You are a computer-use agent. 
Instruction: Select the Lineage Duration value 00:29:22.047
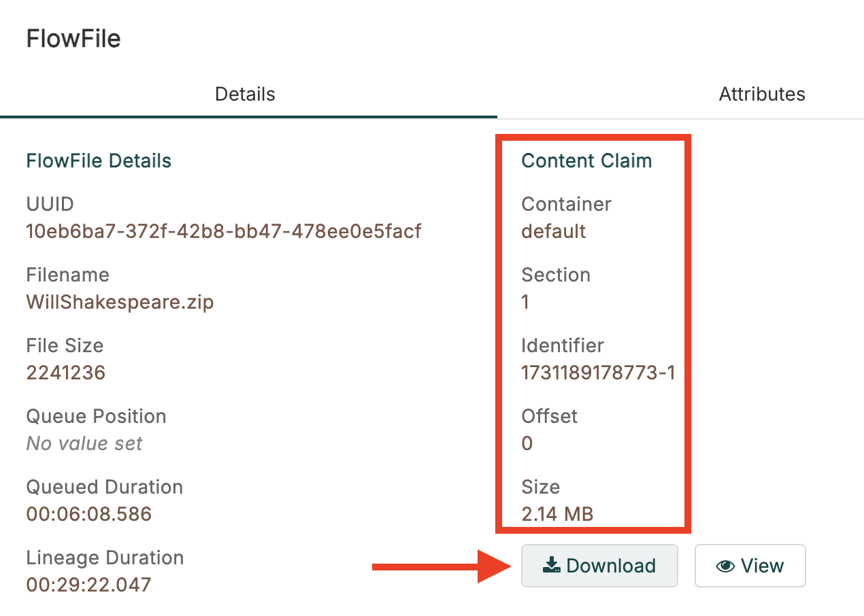(x=88, y=585)
